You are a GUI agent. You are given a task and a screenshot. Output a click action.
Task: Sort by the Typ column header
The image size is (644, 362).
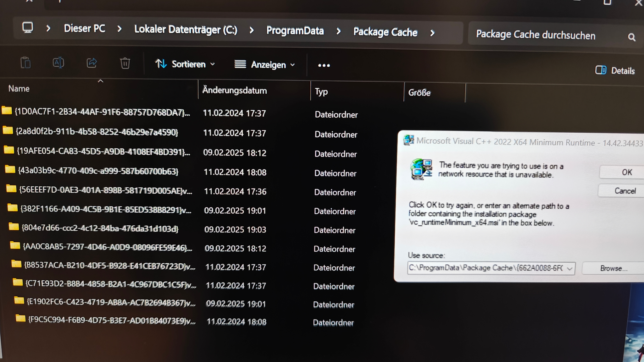pyautogui.click(x=321, y=92)
